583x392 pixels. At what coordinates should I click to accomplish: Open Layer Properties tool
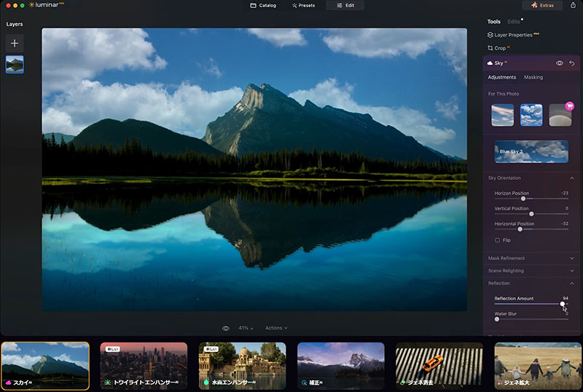[x=513, y=34]
